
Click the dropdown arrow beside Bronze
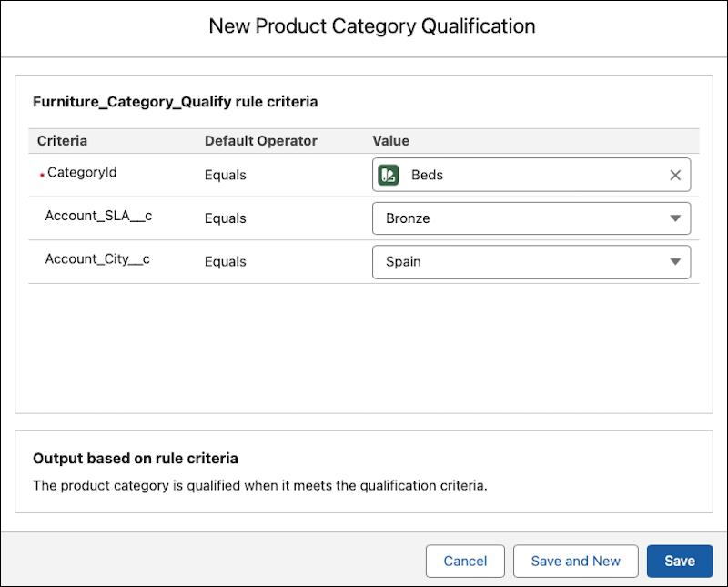point(677,218)
